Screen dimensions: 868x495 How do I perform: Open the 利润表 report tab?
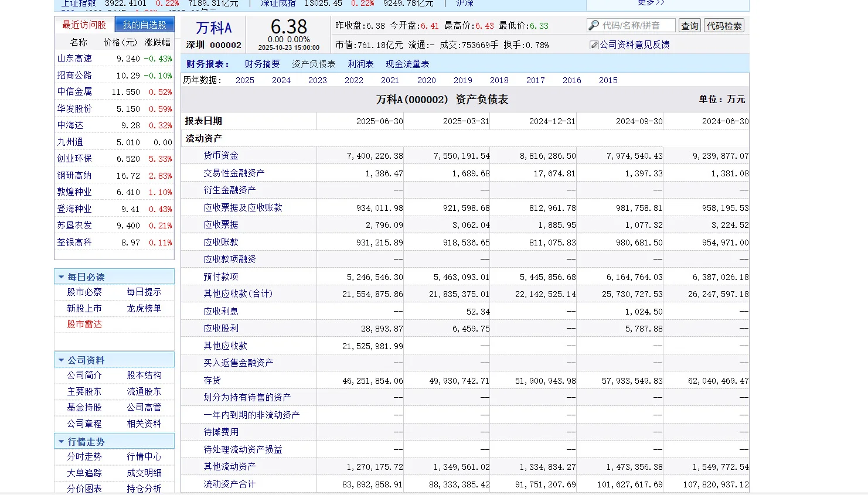(360, 64)
